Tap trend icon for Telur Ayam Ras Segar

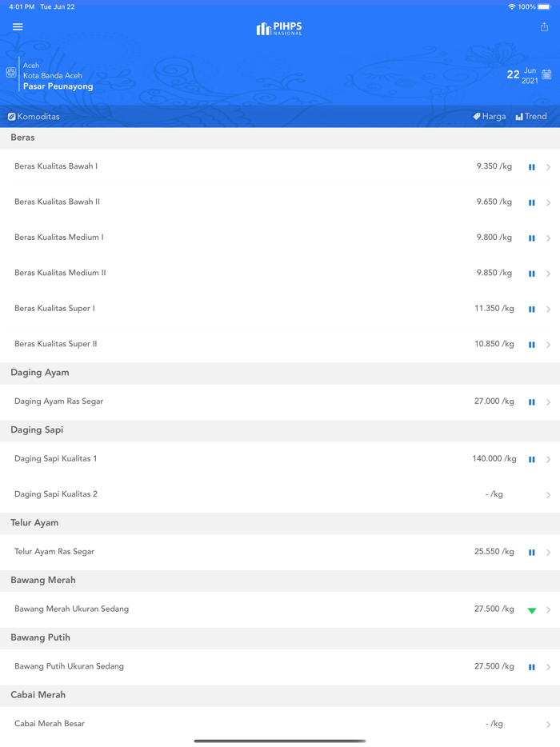click(x=532, y=552)
